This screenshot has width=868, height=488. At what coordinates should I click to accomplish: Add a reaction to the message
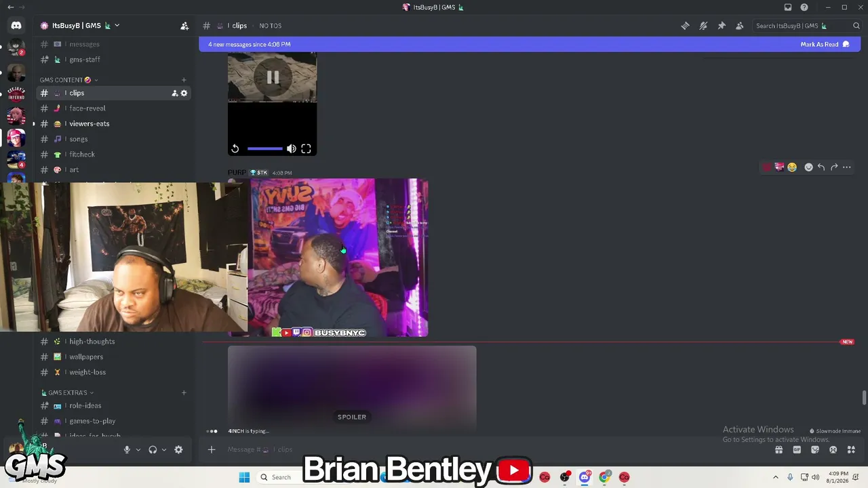(808, 167)
